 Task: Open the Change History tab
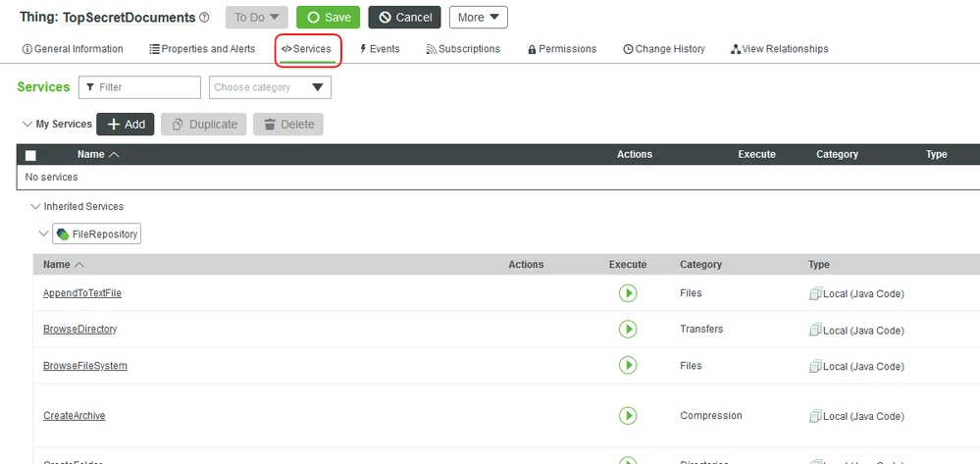pos(664,49)
